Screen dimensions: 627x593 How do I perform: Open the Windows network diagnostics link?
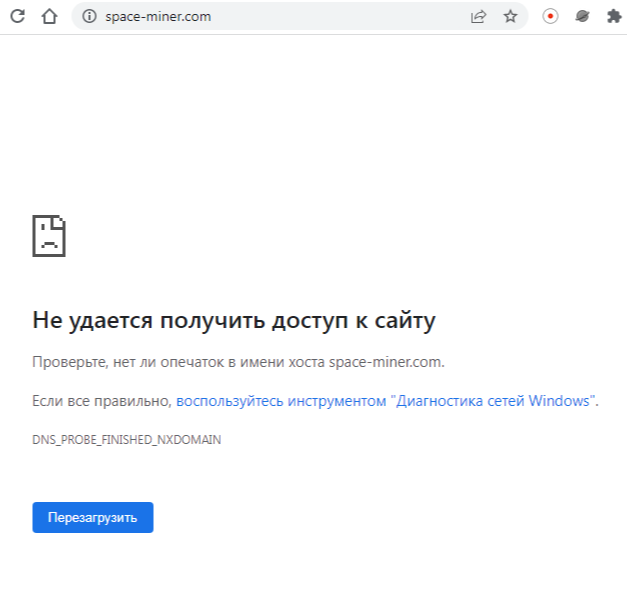coord(385,401)
